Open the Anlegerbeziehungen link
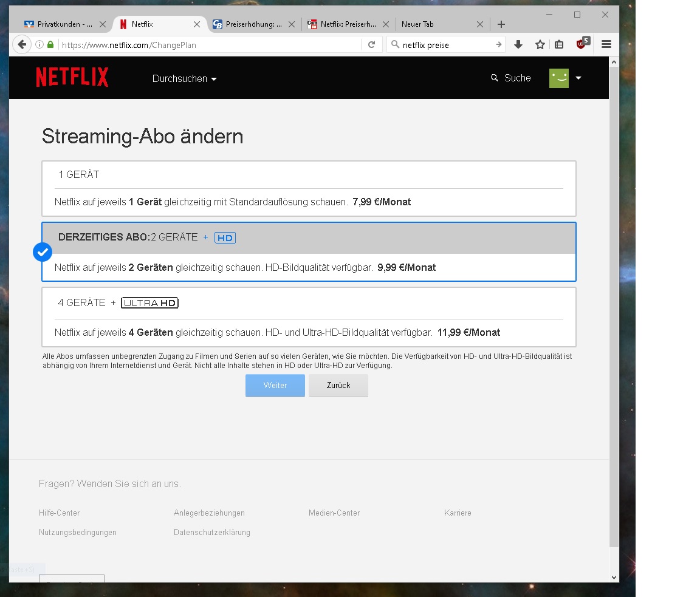The width and height of the screenshot is (700, 597). 209,513
